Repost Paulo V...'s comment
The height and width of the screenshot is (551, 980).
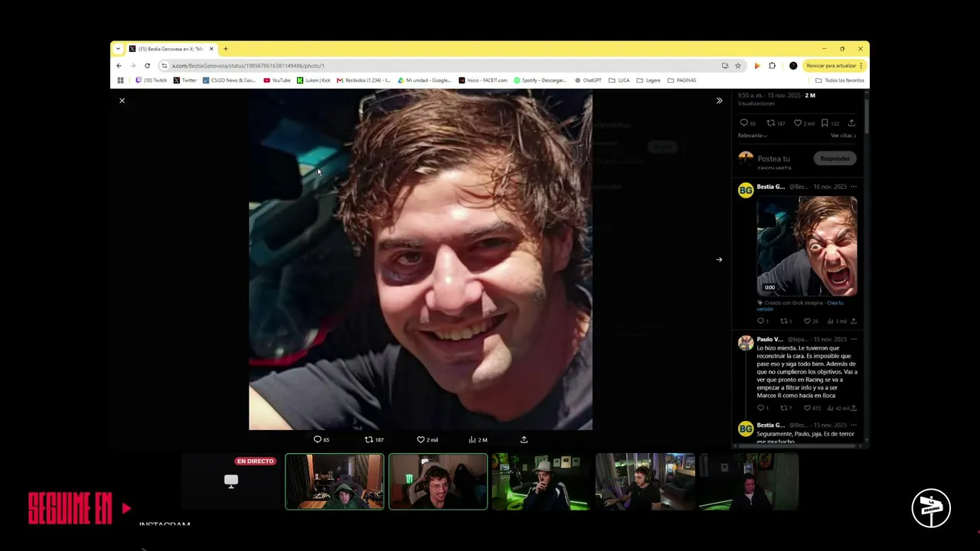783,408
